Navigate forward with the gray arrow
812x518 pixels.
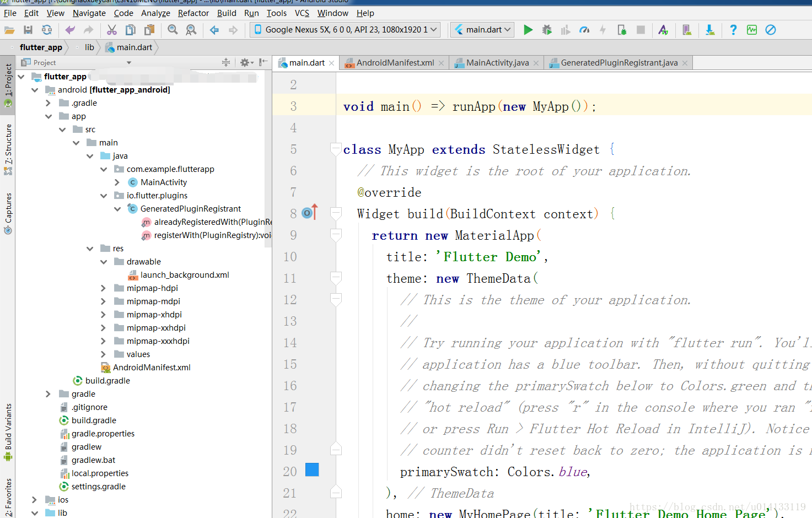pyautogui.click(x=233, y=30)
